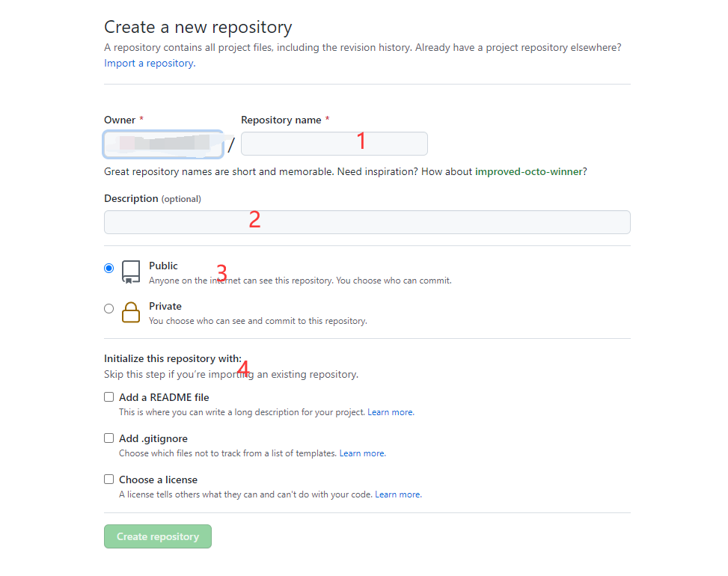Check the Choose a license checkbox

(x=108, y=479)
